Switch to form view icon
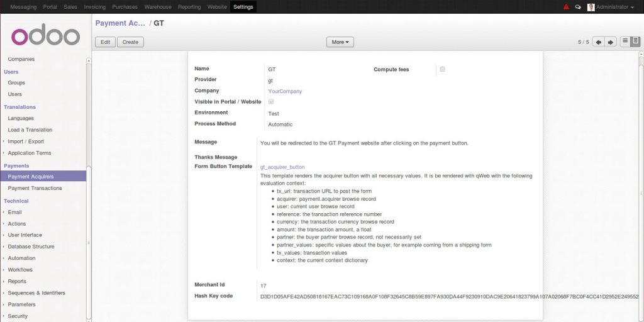Screen dimensions: 644x322 635,42
